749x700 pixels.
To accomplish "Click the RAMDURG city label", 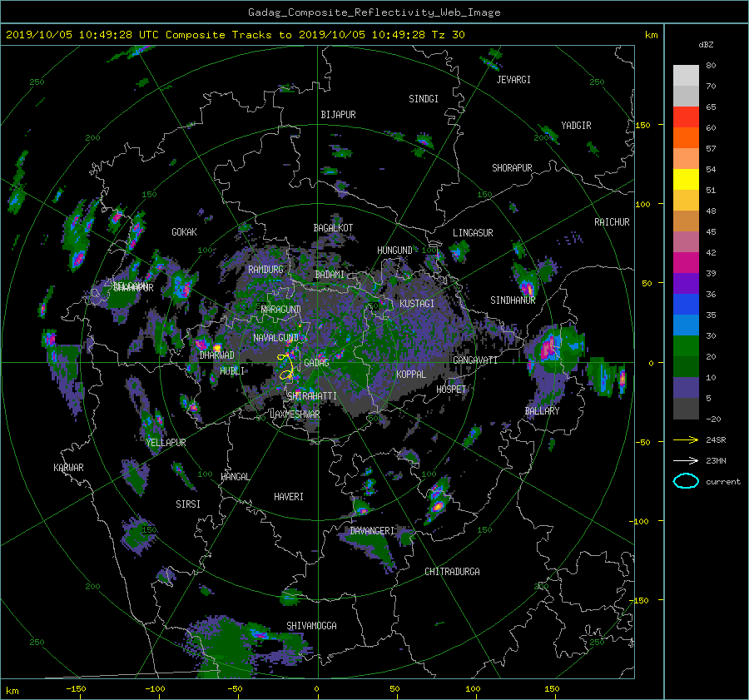I will point(265,270).
